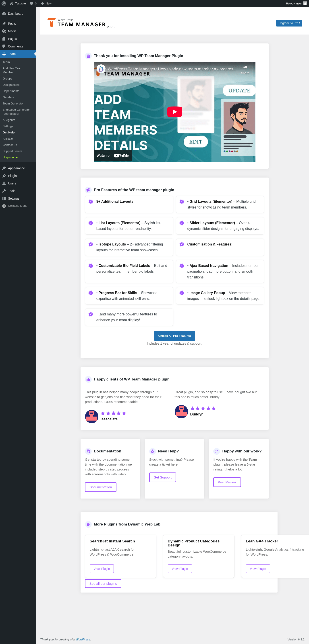Open comments bubble in admin bar
Viewport: 309px width, 644px height.
pyautogui.click(x=33, y=4)
